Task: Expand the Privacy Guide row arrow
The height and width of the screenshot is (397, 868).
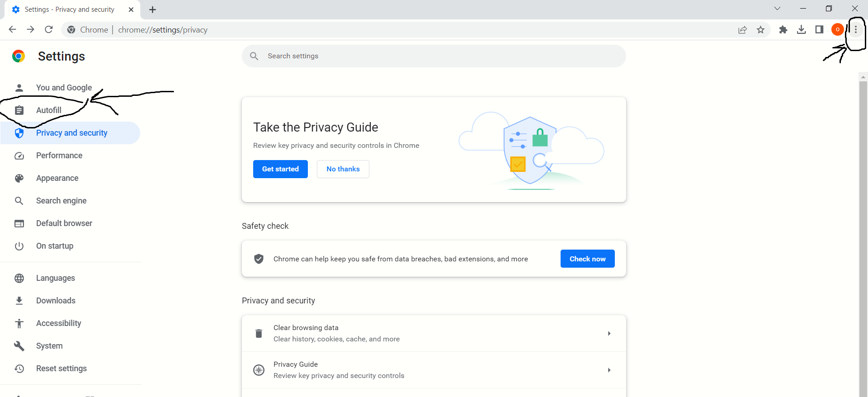Action: (609, 370)
